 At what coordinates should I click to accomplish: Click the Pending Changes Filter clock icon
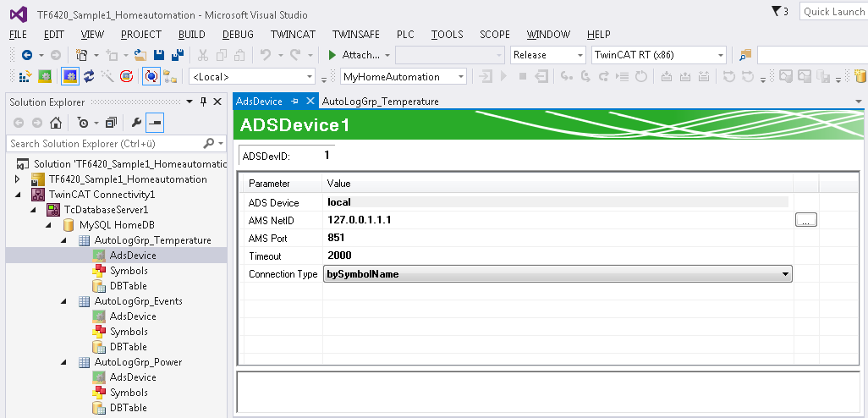tap(83, 123)
